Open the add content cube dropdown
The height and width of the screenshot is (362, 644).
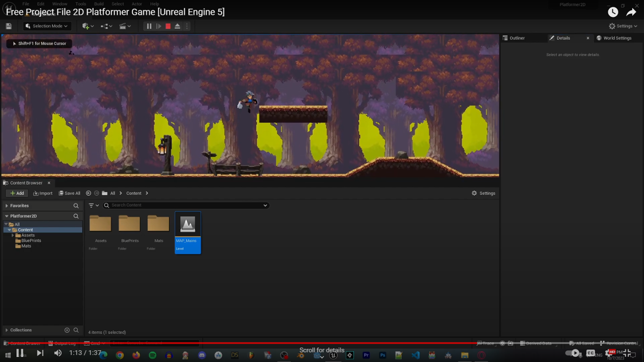pos(88,26)
